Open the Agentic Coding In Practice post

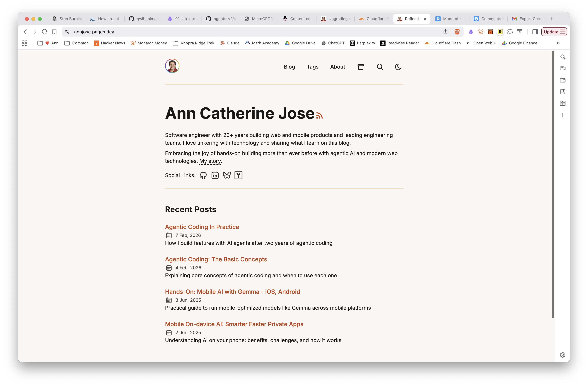pyautogui.click(x=202, y=227)
